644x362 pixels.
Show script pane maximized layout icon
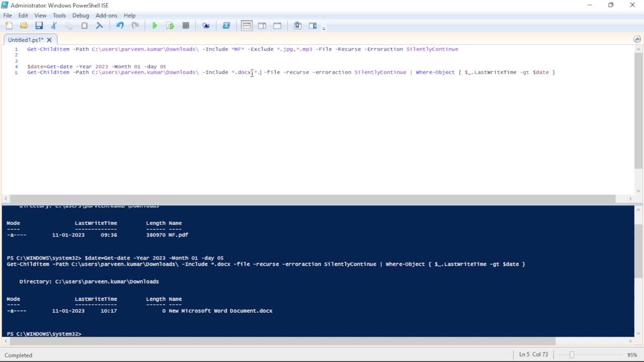pos(277,26)
